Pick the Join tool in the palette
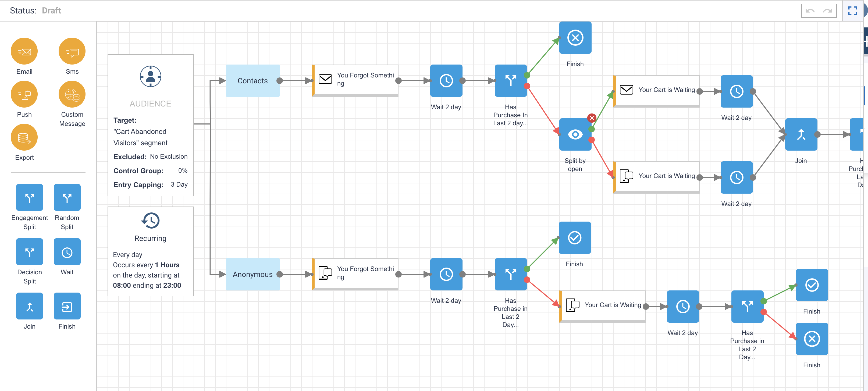The image size is (868, 391). click(30, 306)
